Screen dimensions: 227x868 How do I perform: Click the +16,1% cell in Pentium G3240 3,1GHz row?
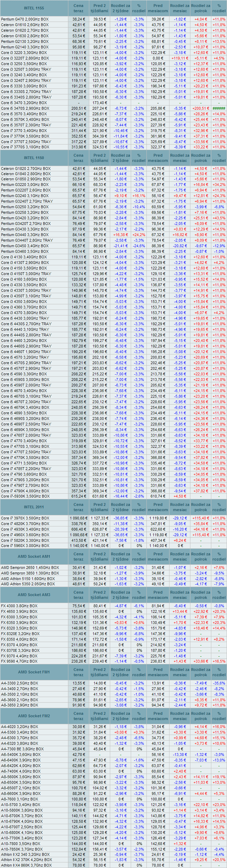click(x=139, y=196)
